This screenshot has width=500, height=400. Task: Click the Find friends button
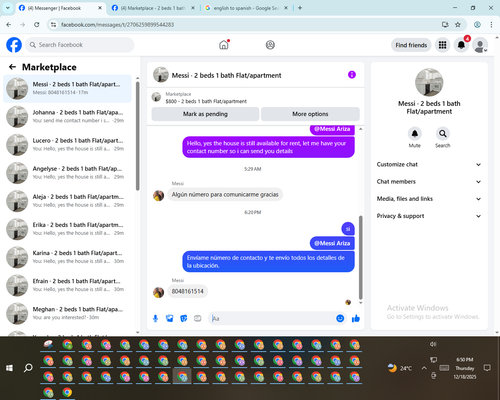click(x=411, y=45)
